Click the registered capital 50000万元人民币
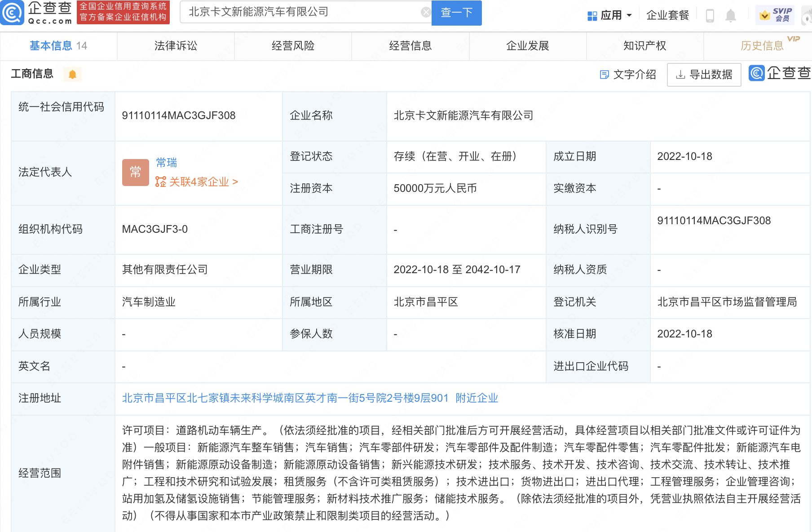812x532 pixels. [x=435, y=188]
